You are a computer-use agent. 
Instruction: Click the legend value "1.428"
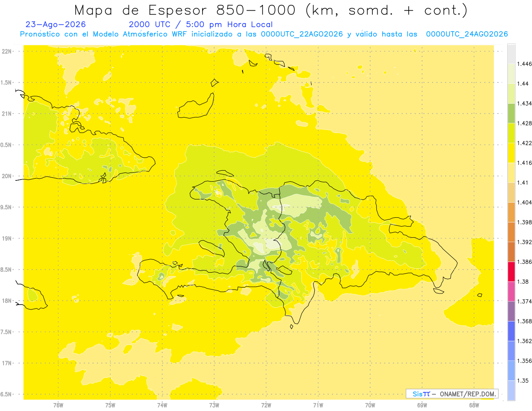tap(525, 123)
